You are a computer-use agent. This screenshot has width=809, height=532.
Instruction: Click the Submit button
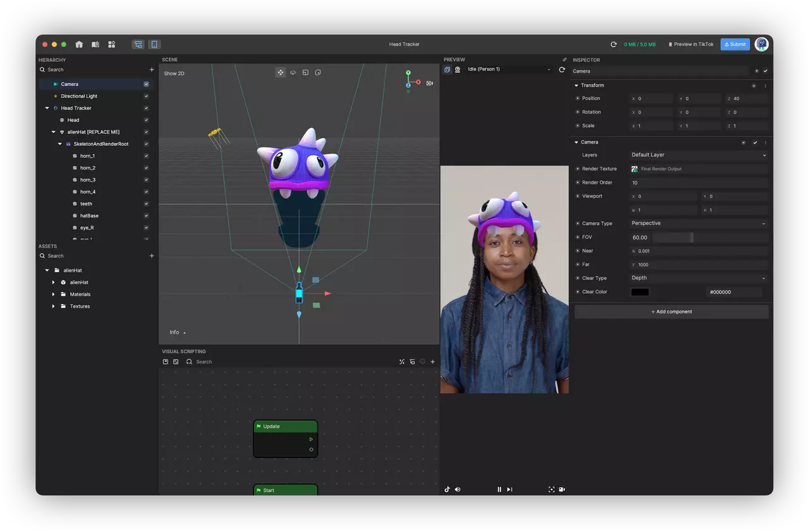734,44
